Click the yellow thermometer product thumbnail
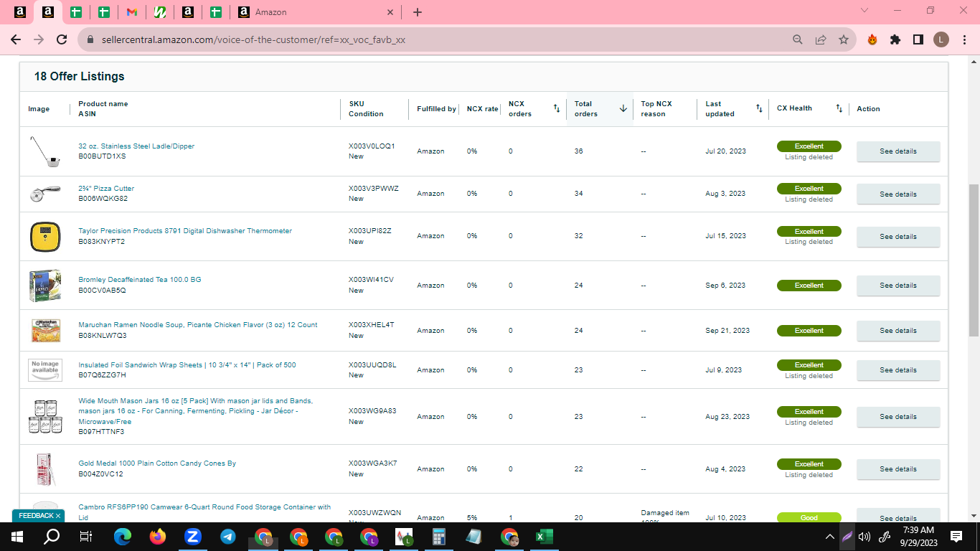 click(x=45, y=237)
